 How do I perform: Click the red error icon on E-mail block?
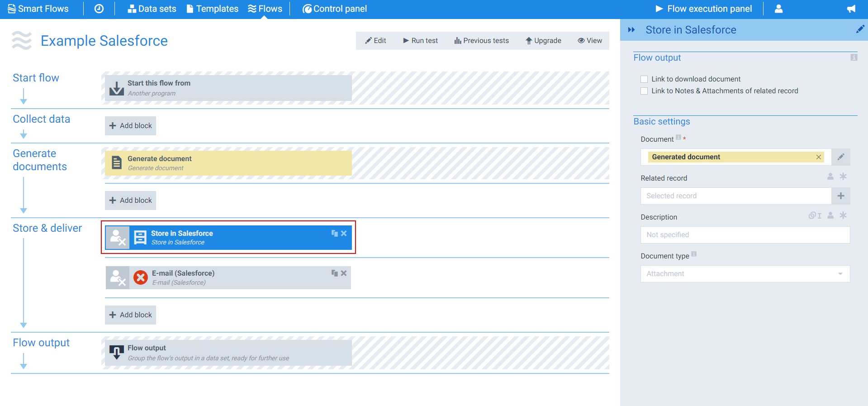pyautogui.click(x=141, y=277)
